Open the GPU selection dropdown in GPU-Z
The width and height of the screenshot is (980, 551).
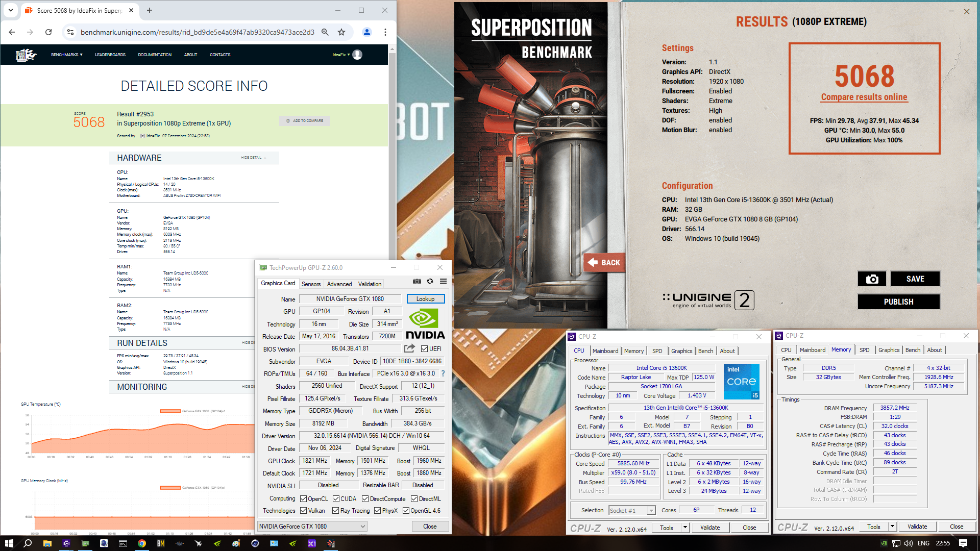pyautogui.click(x=312, y=527)
